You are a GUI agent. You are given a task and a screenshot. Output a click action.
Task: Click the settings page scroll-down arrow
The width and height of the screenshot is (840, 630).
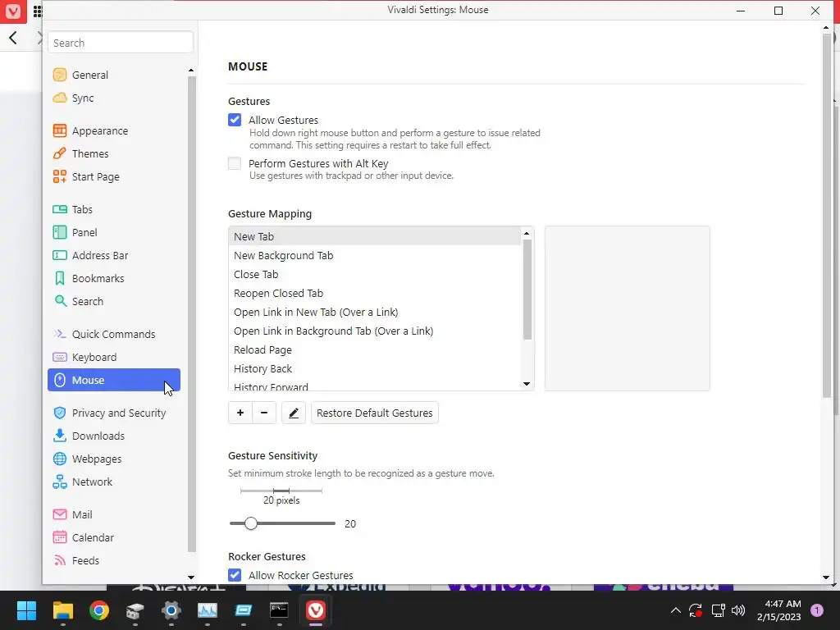pos(826,577)
